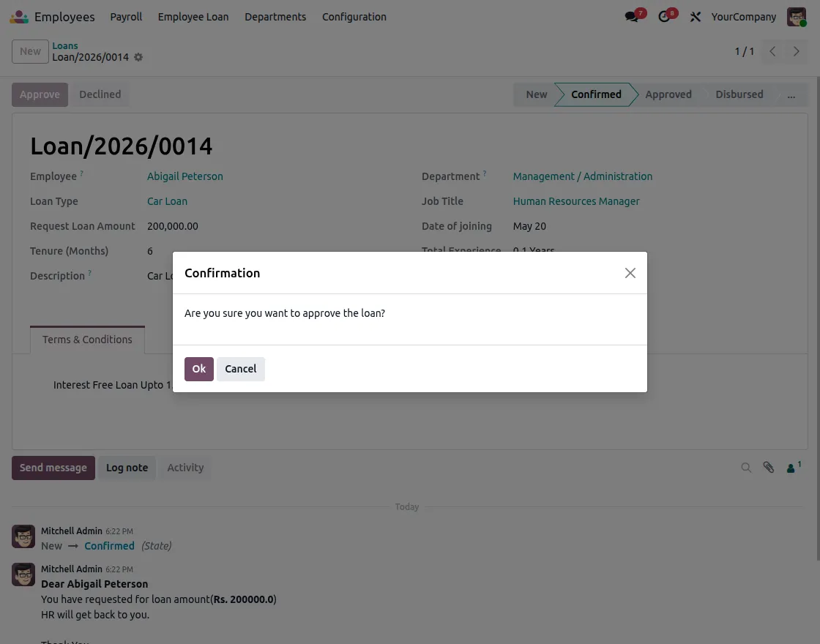The height and width of the screenshot is (644, 820).
Task: Go to previous record arrow
Action: (772, 51)
